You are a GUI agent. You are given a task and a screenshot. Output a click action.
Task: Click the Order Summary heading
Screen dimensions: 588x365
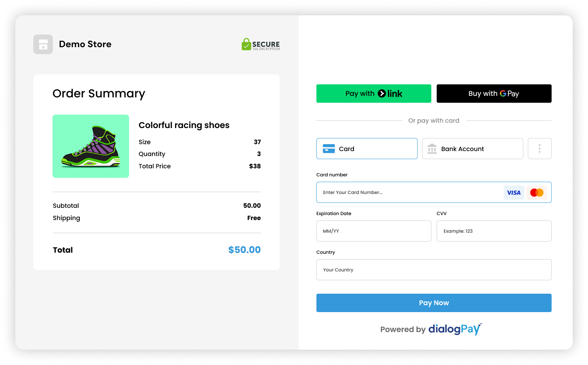(x=99, y=94)
